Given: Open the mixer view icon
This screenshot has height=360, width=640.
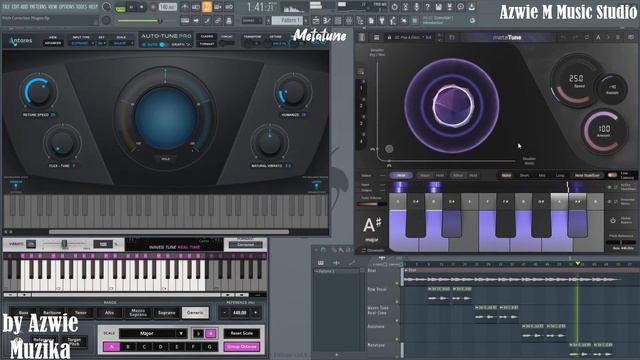Looking at the screenshot, I should tap(349, 20).
